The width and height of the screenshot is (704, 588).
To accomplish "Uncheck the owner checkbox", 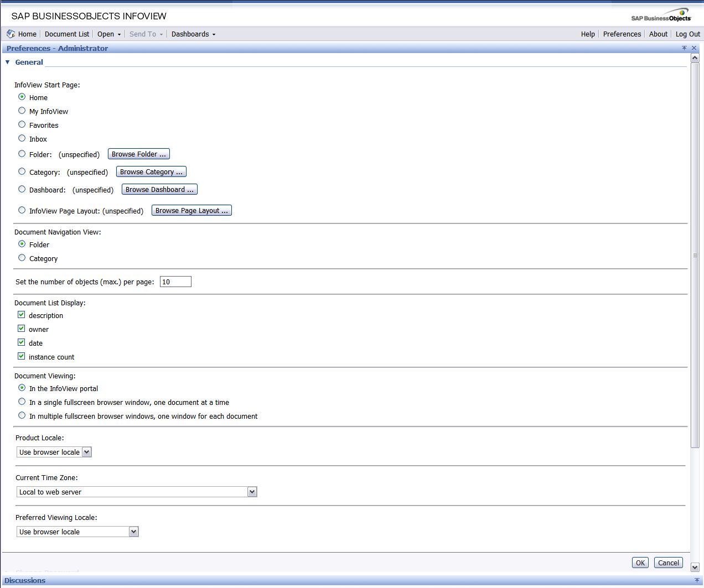I will click(22, 329).
